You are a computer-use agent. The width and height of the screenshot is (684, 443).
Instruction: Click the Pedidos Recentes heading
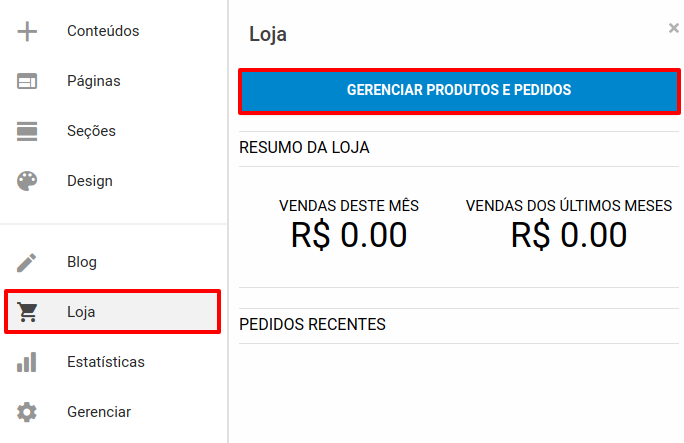(x=312, y=324)
